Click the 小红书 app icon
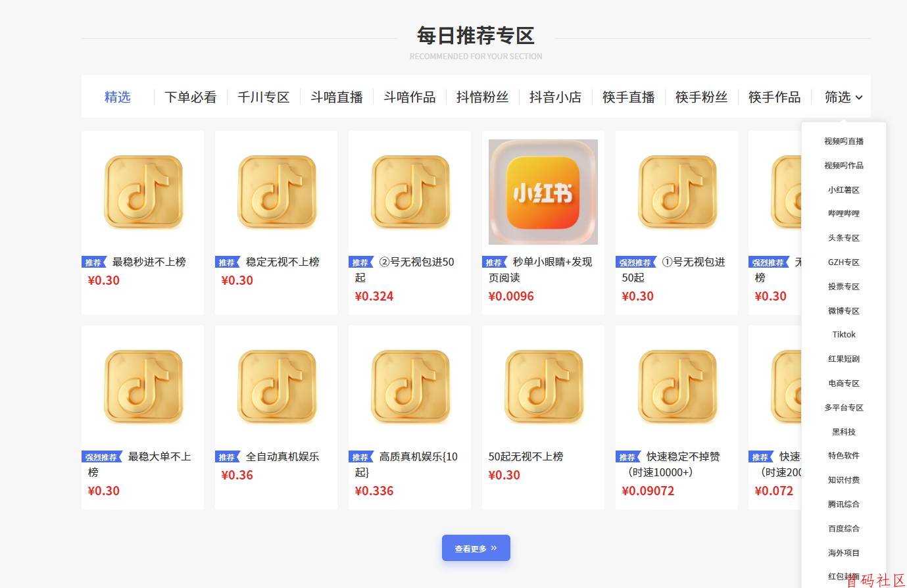The height and width of the screenshot is (588, 907). click(542, 191)
